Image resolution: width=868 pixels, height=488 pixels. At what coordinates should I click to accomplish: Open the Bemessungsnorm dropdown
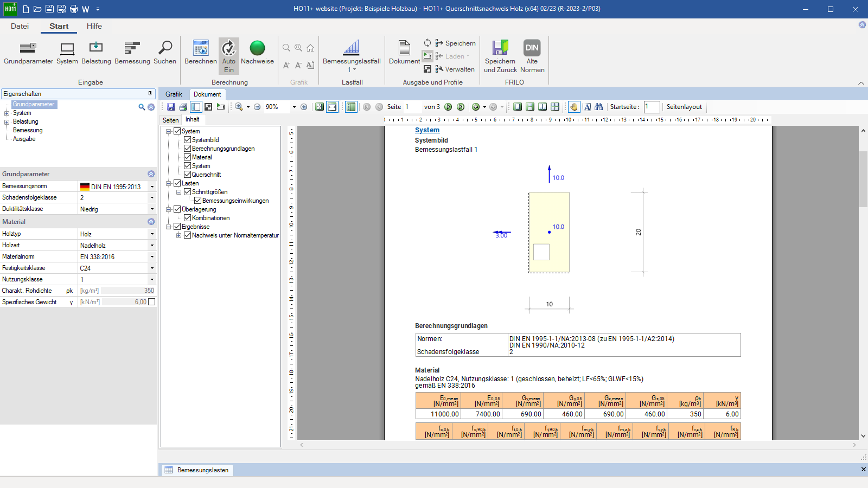(152, 187)
